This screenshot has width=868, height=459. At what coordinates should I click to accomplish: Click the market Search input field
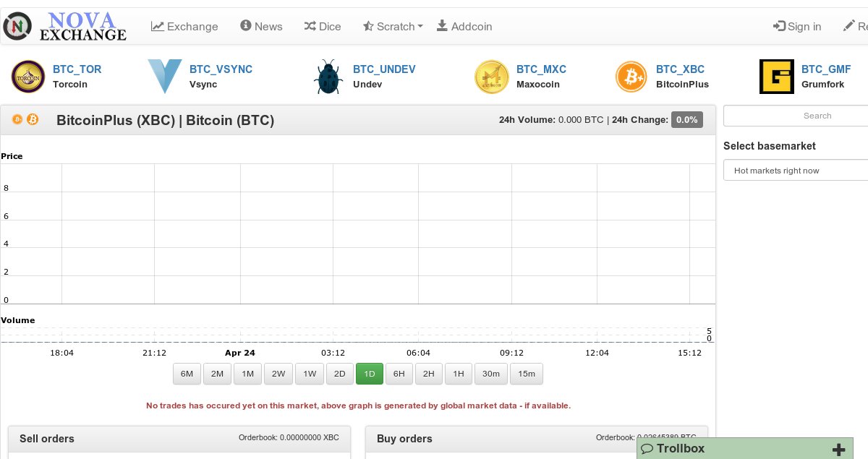(x=796, y=116)
